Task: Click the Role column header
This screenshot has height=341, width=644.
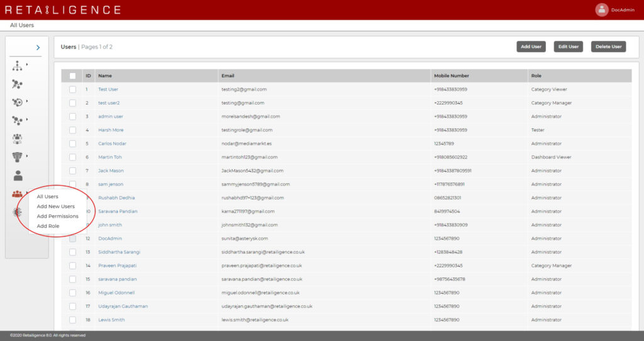Action: [536, 75]
